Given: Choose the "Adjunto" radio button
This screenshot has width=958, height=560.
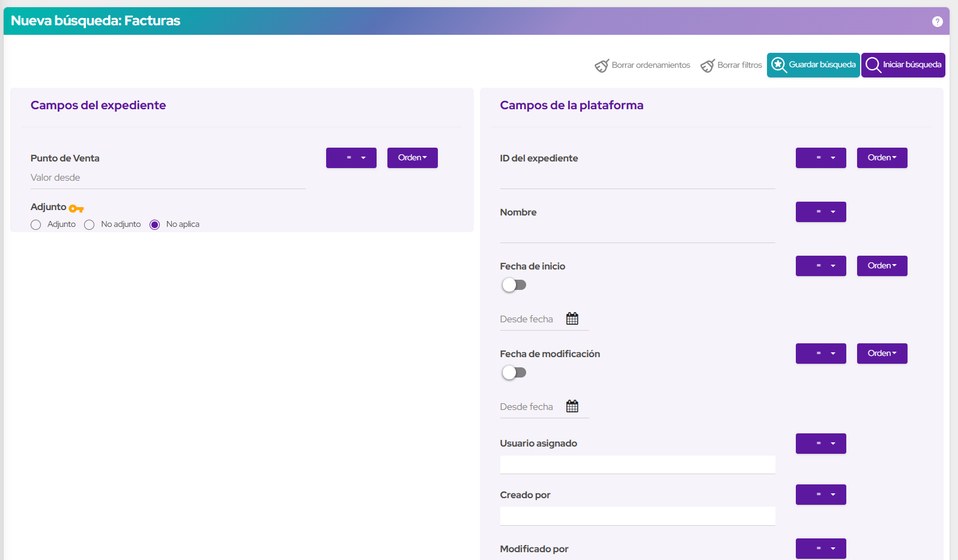Looking at the screenshot, I should (36, 224).
